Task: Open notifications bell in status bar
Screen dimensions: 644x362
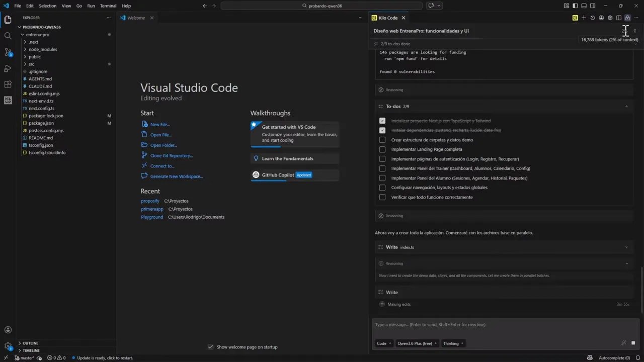Action: [x=637, y=358]
